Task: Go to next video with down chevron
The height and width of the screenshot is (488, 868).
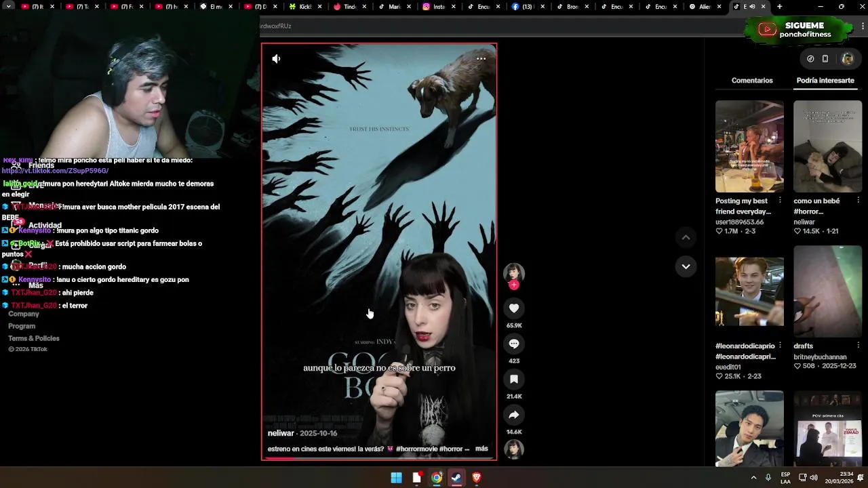Action: (686, 266)
